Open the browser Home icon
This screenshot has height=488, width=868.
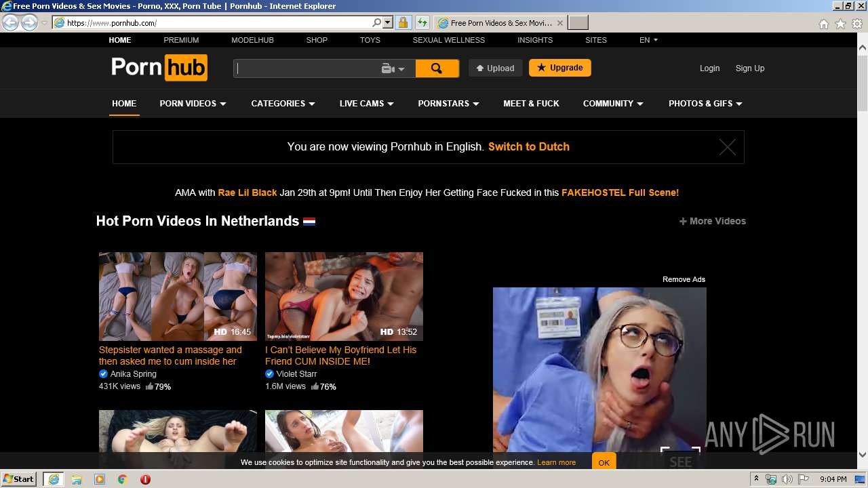(823, 24)
